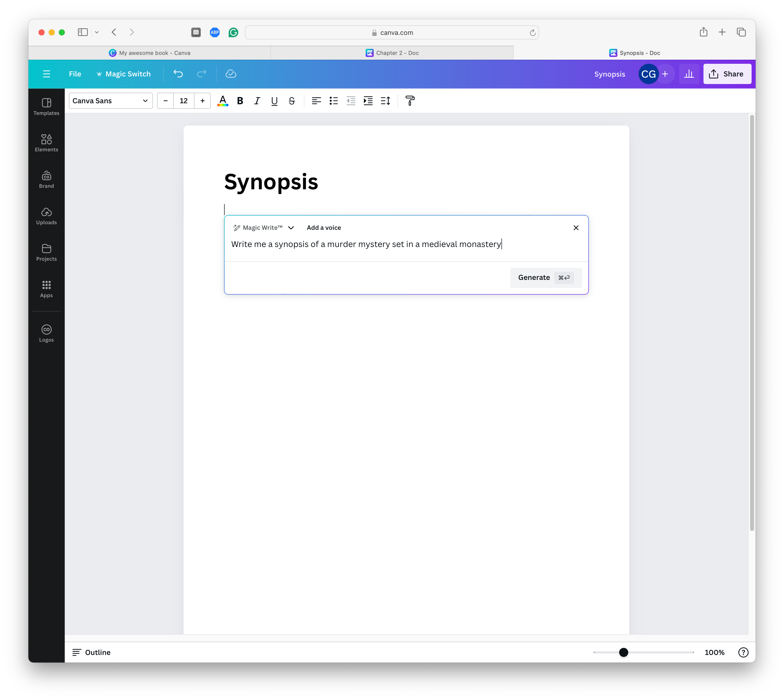Image resolution: width=784 pixels, height=700 pixels.
Task: Open the insights bar chart icon
Action: (x=689, y=74)
